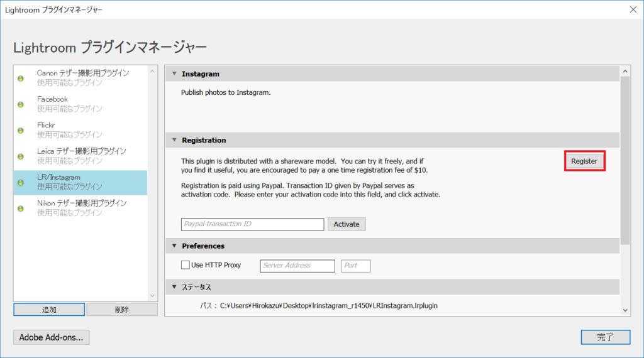
Task: Click the details panel scroll-up arrow
Action: click(x=625, y=72)
